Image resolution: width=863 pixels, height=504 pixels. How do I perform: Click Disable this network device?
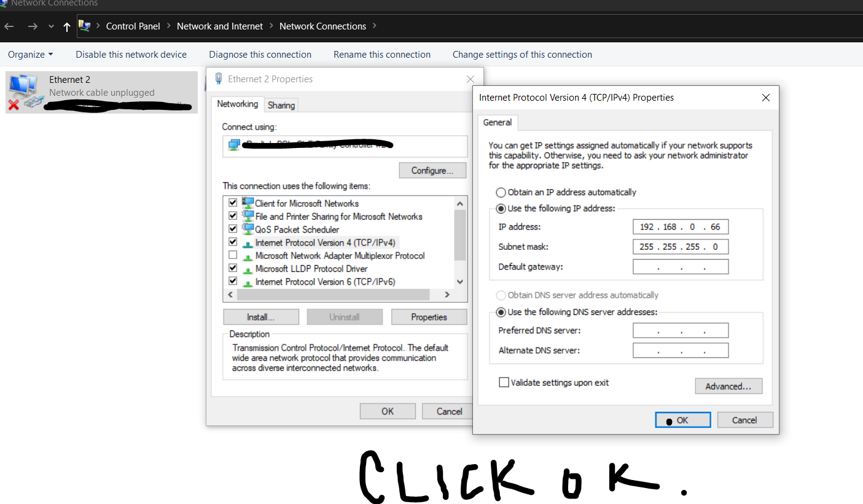point(131,55)
